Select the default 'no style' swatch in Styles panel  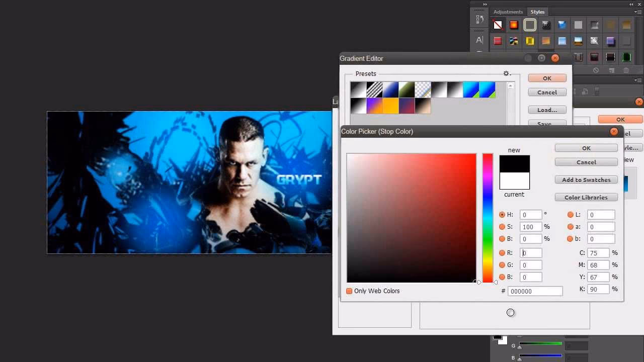(497, 24)
